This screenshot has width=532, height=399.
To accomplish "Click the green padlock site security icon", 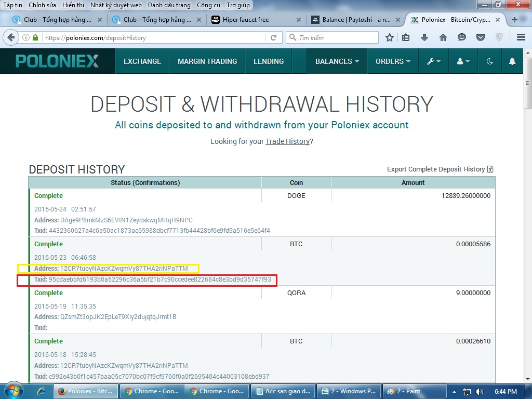I will pyautogui.click(x=35, y=37).
